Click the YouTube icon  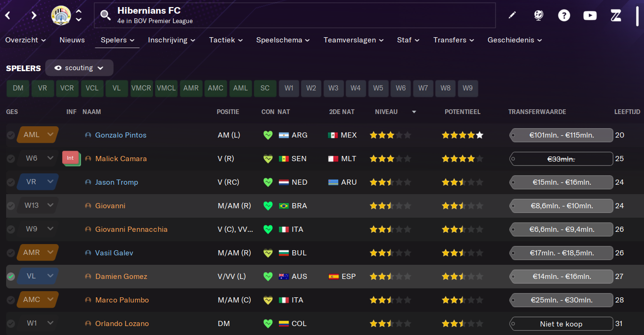coord(590,16)
